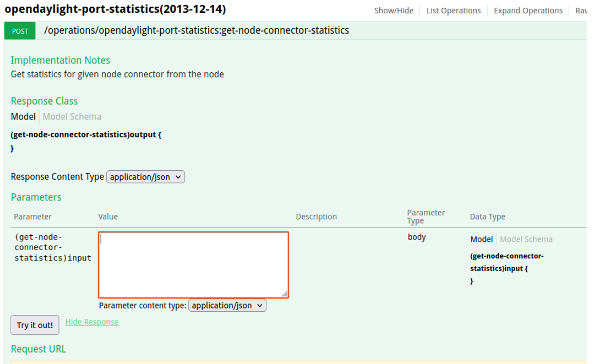
Task: Click the 'Get statistics for given node connector' description
Action: coord(117,74)
